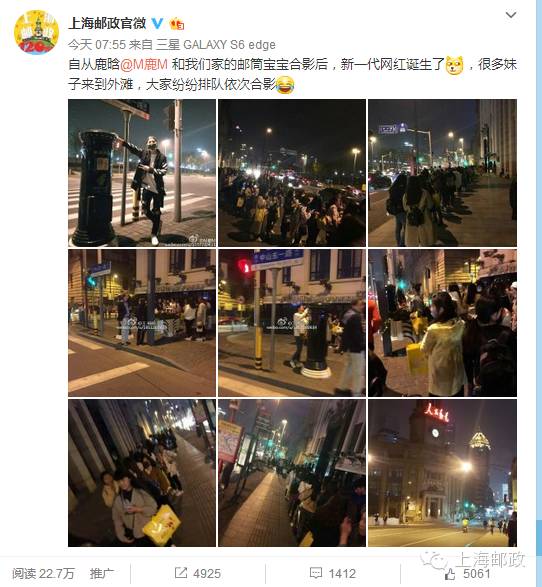Click the 三星 GALAXY S6 edge source link
This screenshot has height=587, width=542.
216,45
